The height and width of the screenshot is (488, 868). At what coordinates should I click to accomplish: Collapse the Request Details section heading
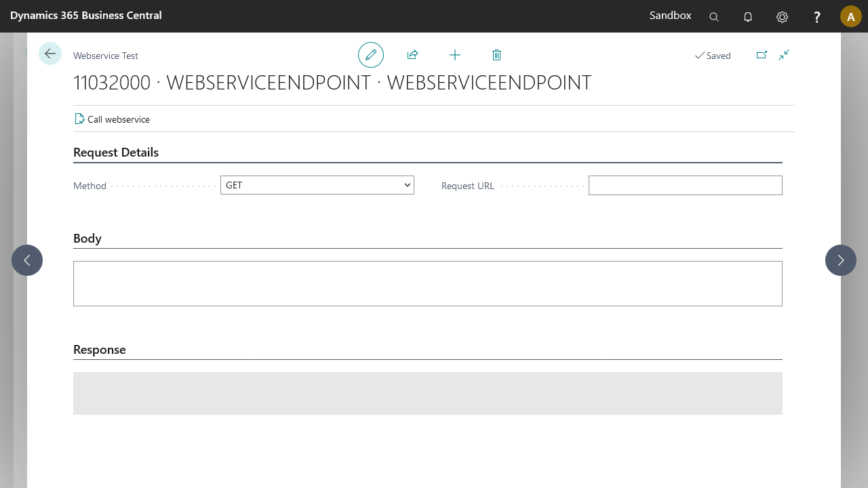point(116,152)
